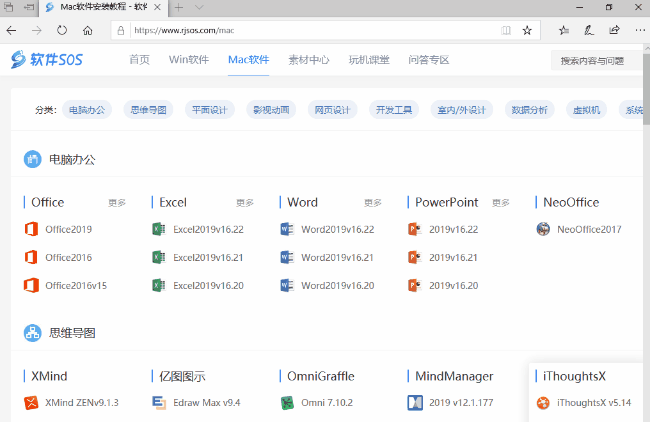
Task: Click the Office2016 icon
Action: (x=31, y=257)
